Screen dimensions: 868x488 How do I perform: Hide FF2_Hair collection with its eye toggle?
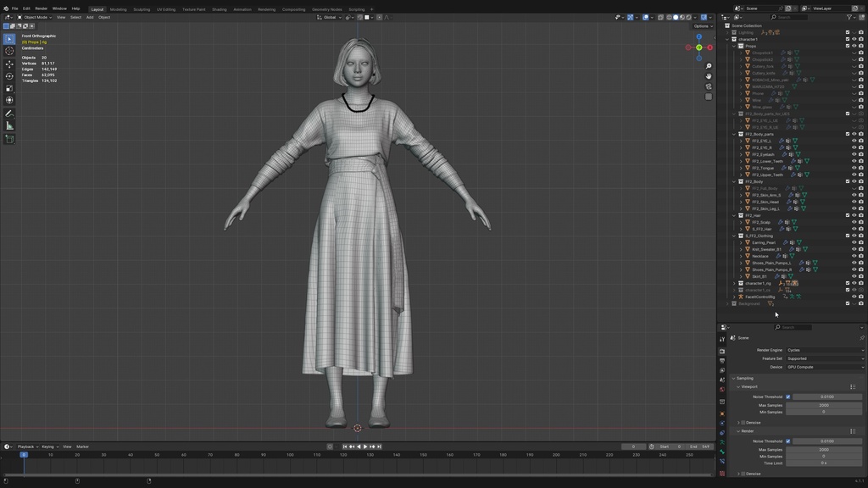tap(854, 215)
